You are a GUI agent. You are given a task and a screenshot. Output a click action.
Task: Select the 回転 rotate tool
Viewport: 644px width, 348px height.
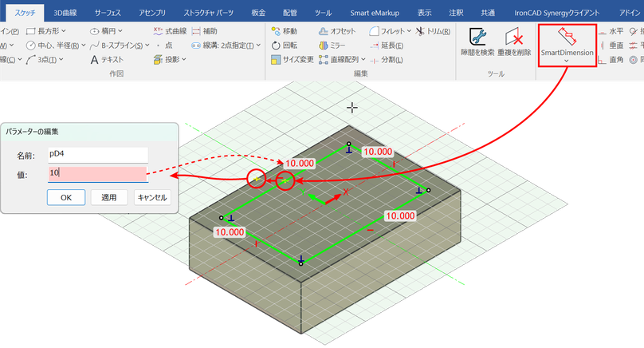(285, 45)
